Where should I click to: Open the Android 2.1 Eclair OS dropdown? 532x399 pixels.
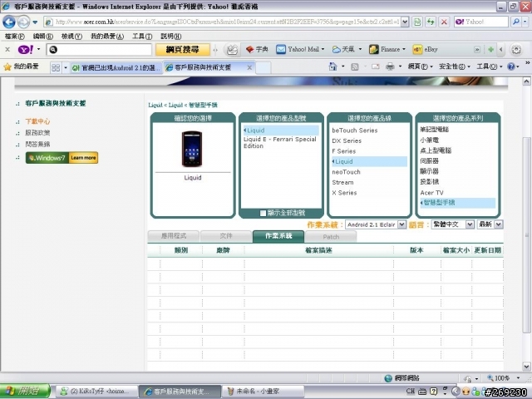click(x=376, y=224)
